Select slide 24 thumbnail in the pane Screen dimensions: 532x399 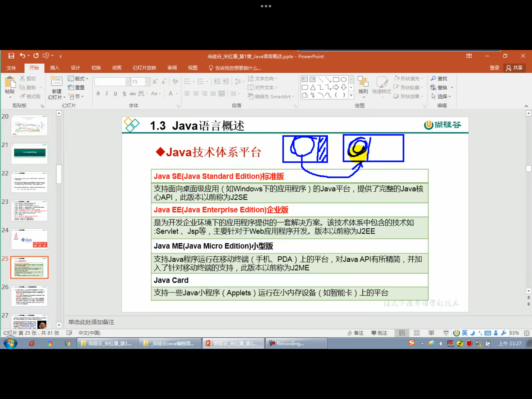(x=29, y=239)
